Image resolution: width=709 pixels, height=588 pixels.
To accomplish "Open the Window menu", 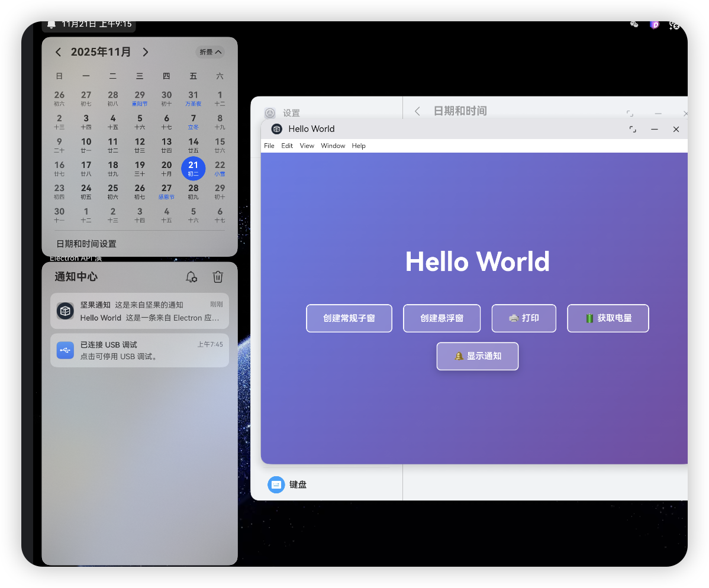I will (x=333, y=146).
